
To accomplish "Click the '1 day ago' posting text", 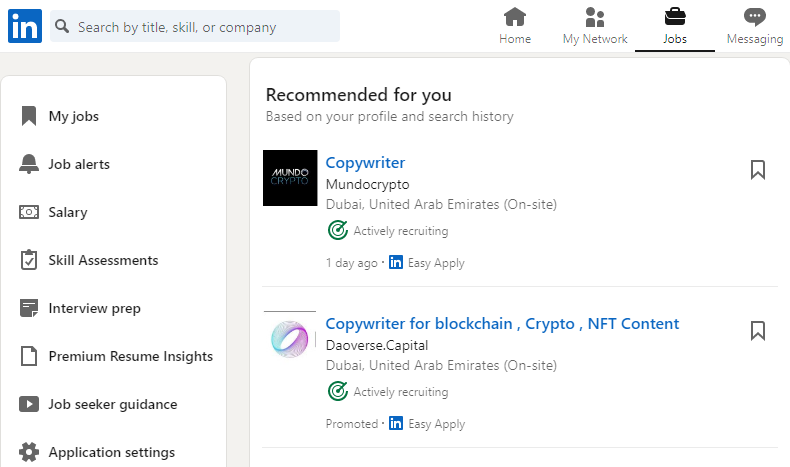I will [351, 263].
